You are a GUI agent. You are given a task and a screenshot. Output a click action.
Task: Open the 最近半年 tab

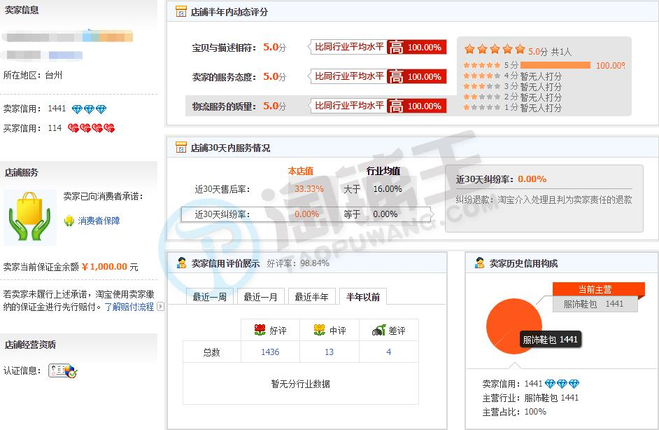311,296
